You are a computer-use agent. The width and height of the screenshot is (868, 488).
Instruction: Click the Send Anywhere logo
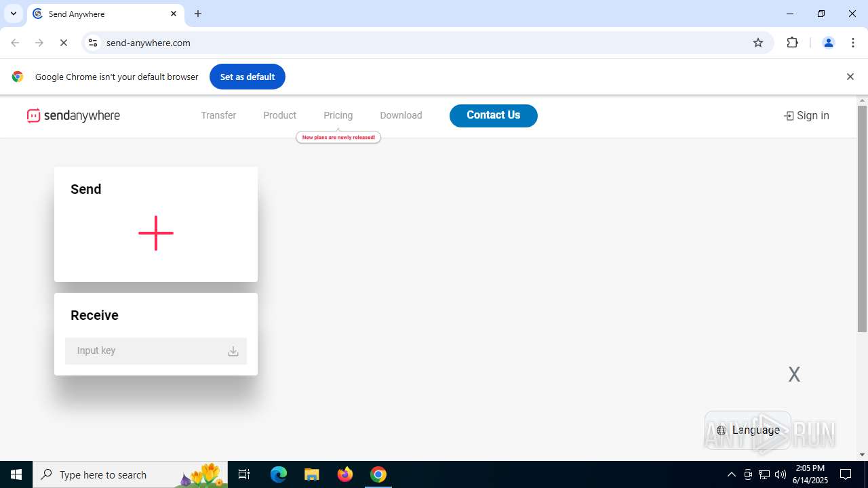(73, 115)
